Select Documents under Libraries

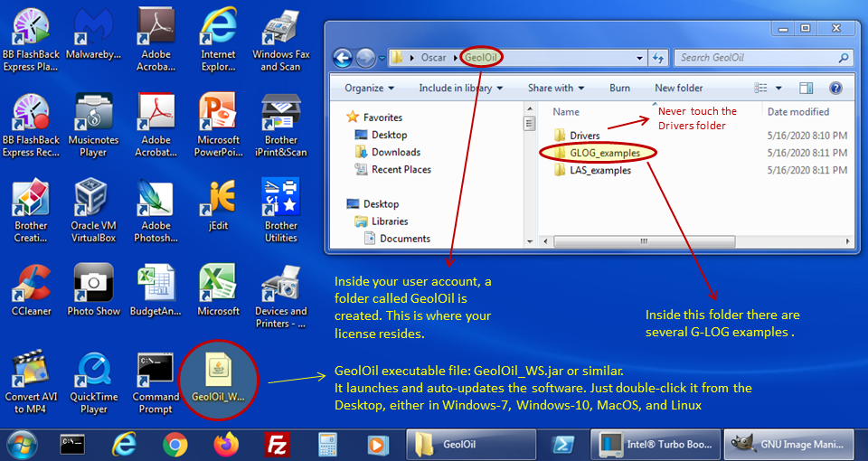(397, 239)
